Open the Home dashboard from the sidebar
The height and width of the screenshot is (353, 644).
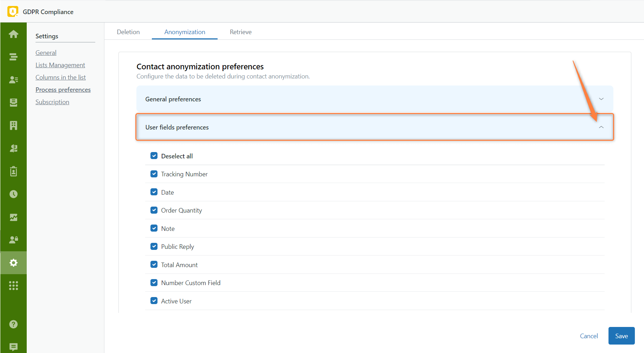(x=13, y=34)
